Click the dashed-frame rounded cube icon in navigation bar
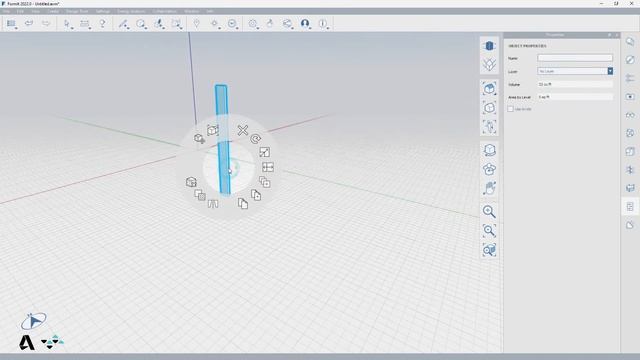640x360 pixels. (x=489, y=108)
